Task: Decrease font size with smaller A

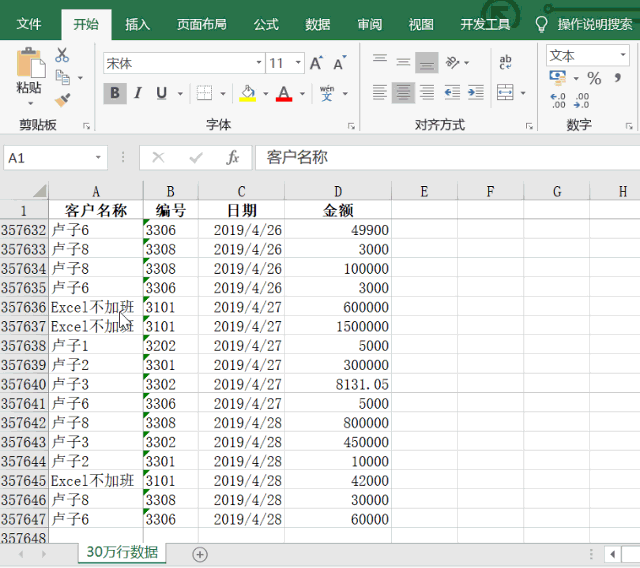Action: point(339,63)
